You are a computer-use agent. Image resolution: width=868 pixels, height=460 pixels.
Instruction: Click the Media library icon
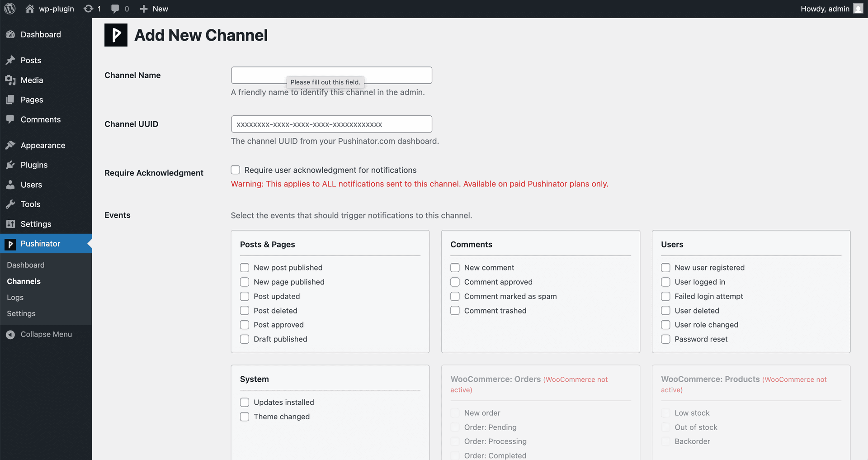tap(10, 80)
